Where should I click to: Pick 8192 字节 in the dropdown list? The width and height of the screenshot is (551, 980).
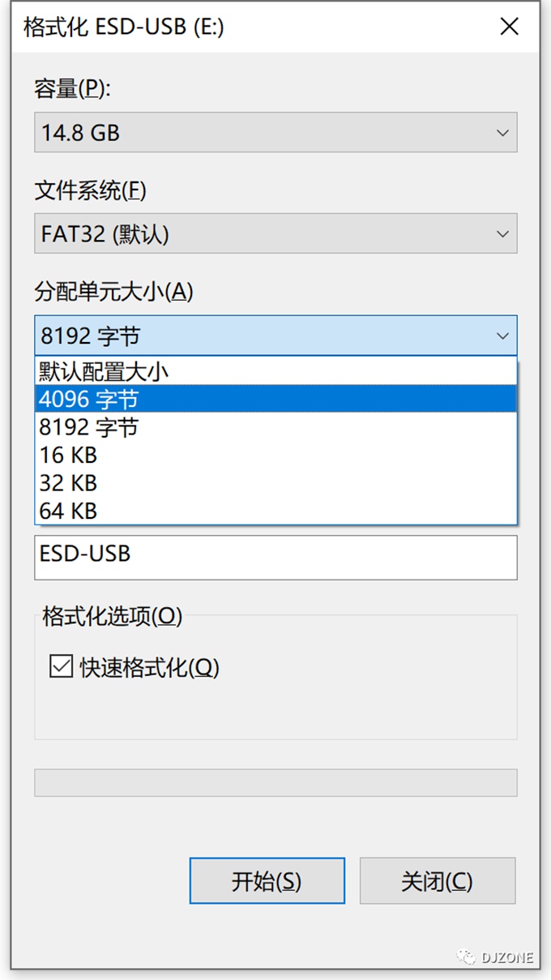click(275, 427)
